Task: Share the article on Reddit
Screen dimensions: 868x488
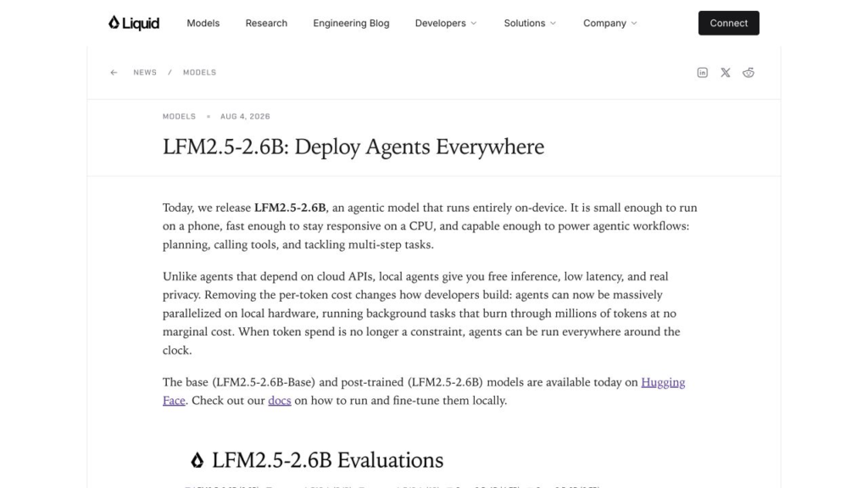Action: [x=748, y=73]
